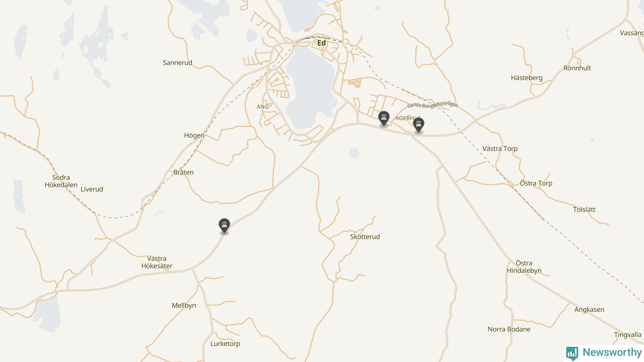644x362 pixels.
Task: Click the Lurketorp place label
Action: (x=225, y=344)
